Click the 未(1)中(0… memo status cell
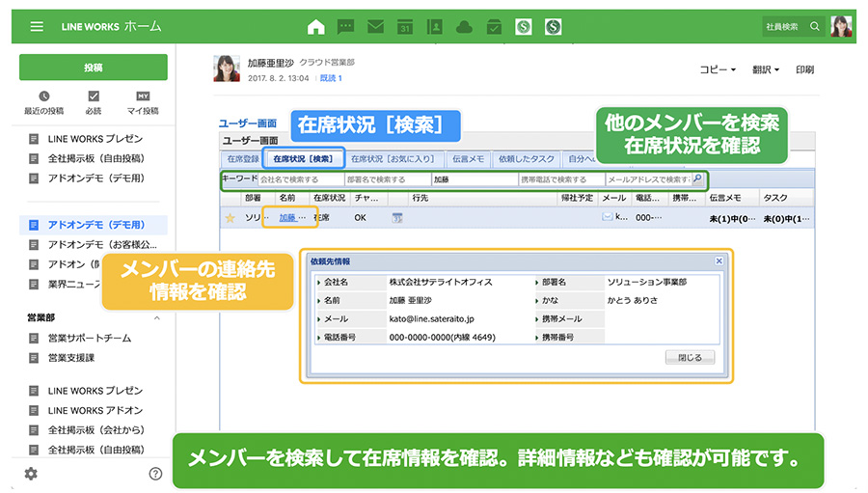 coord(732,219)
